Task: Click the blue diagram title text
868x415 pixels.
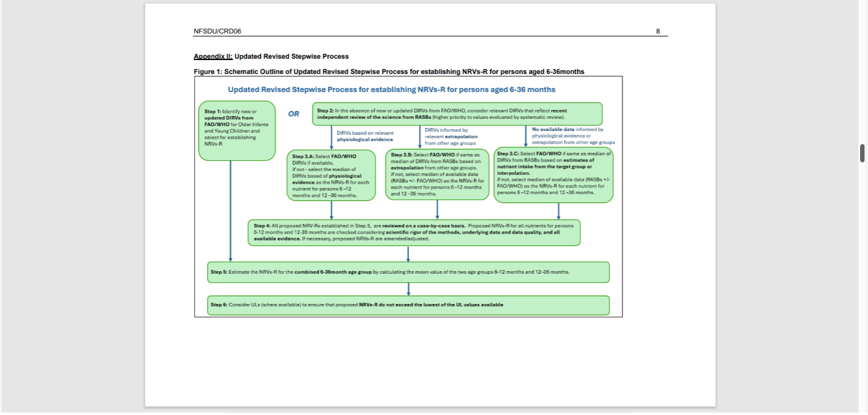Action: (392, 90)
